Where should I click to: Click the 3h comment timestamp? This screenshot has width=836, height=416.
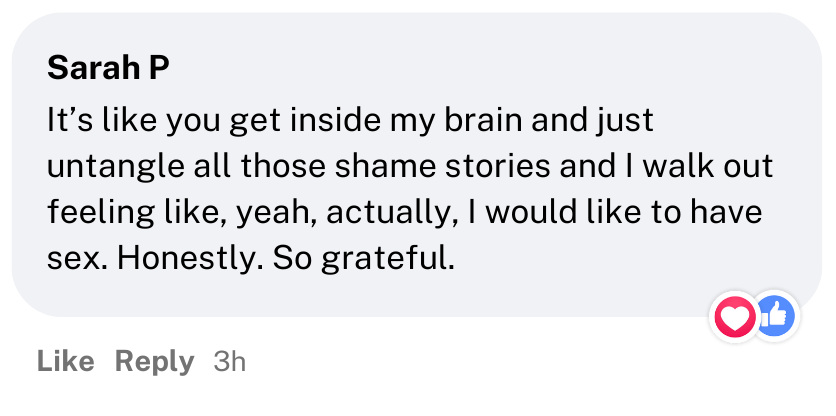click(x=230, y=361)
